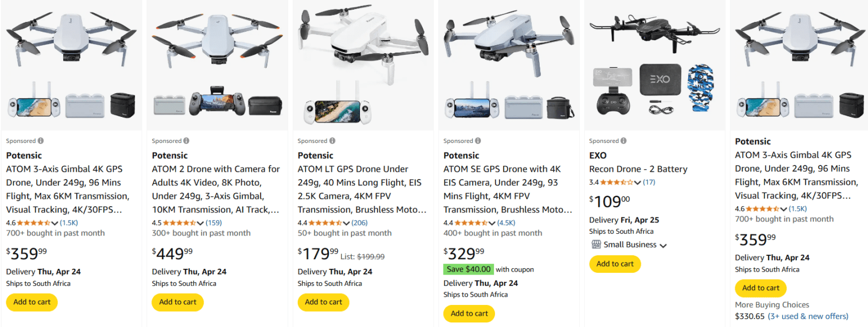
Task: Expand the rating breakdown arrow on ATOM LT
Action: pos(346,223)
